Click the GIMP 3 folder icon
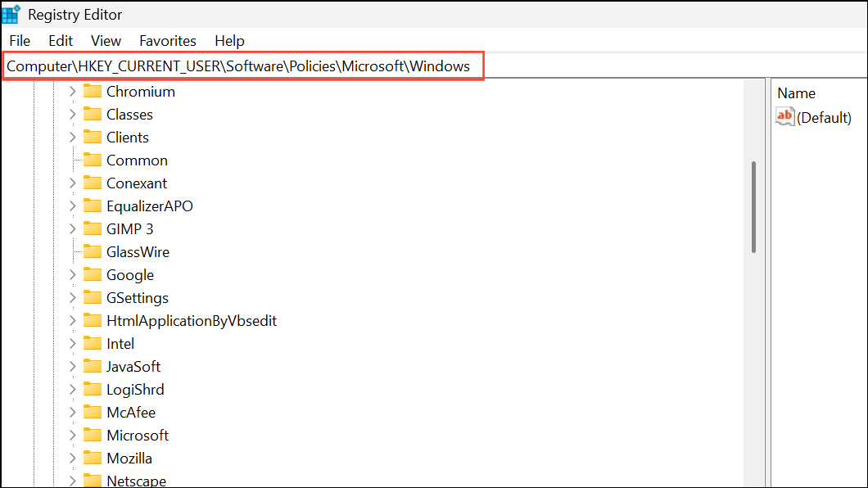Image resolution: width=868 pixels, height=488 pixels. 93,228
